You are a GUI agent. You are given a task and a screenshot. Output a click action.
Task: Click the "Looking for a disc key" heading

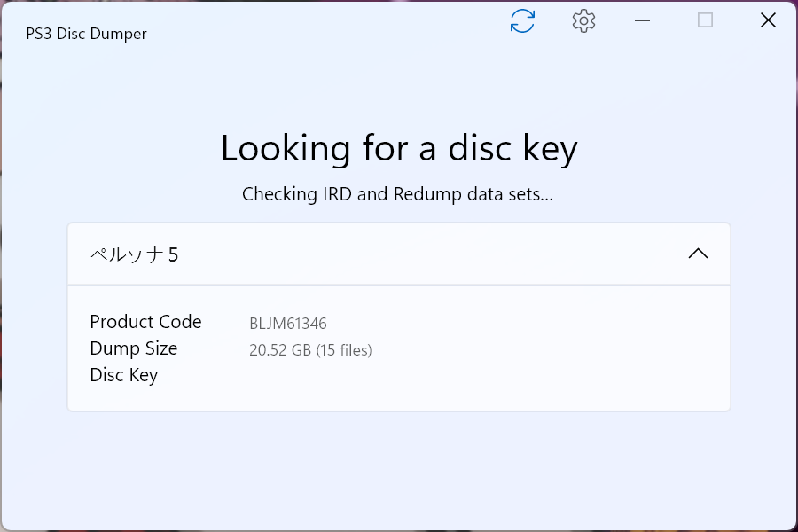pos(399,149)
